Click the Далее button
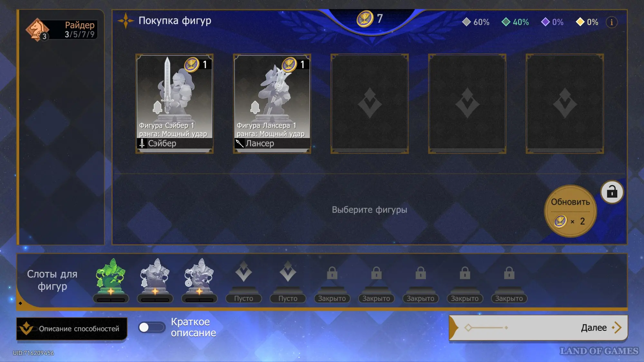Viewport: 644px width, 362px height. click(538, 328)
